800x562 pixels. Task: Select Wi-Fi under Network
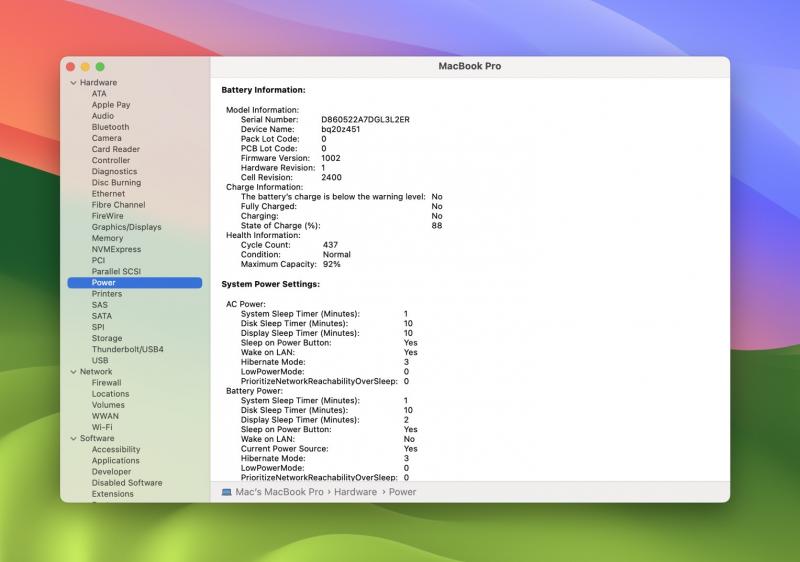tap(102, 427)
